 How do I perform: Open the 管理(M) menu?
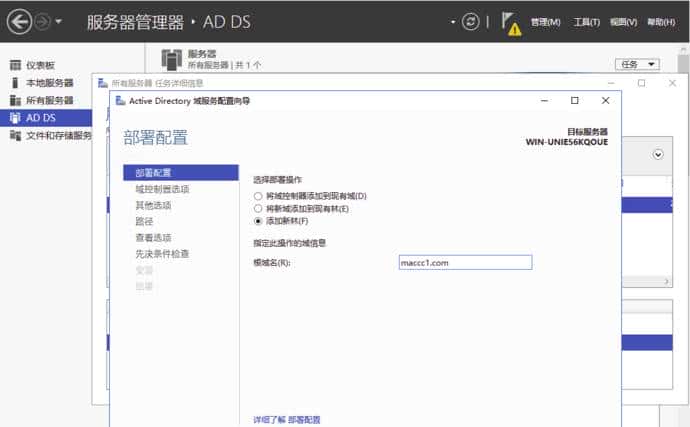pos(546,22)
